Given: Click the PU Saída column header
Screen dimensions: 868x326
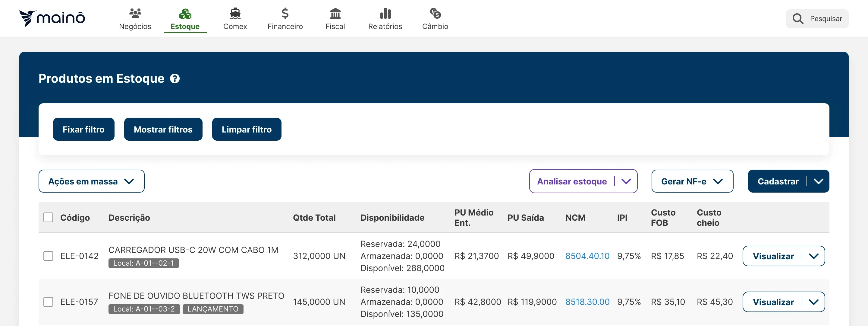Looking at the screenshot, I should coord(525,218).
